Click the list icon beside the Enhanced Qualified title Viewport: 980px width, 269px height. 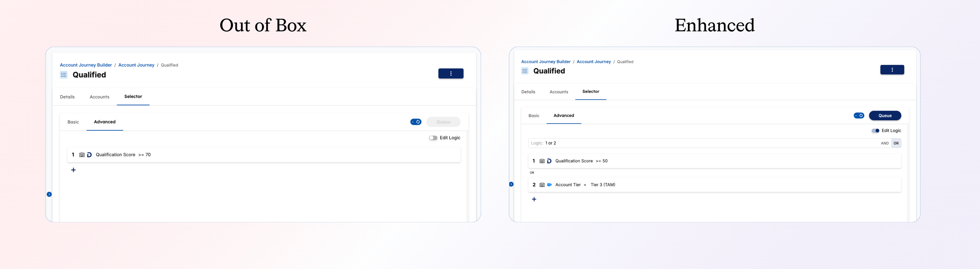click(525, 71)
